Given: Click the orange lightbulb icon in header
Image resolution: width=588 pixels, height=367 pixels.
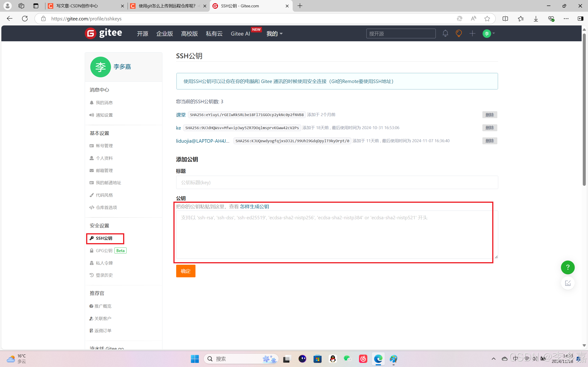Looking at the screenshot, I should pos(458,33).
